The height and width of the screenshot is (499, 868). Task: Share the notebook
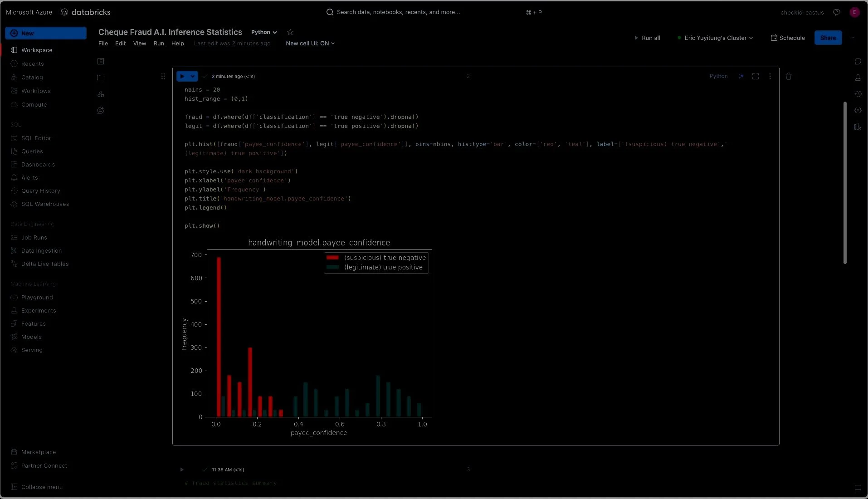(829, 38)
